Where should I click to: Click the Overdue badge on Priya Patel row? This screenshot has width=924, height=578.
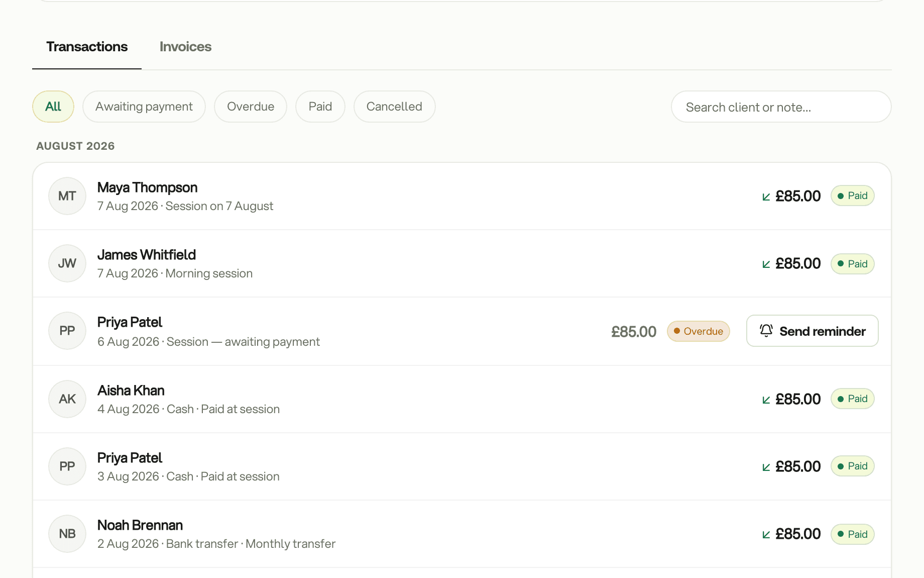pos(699,331)
